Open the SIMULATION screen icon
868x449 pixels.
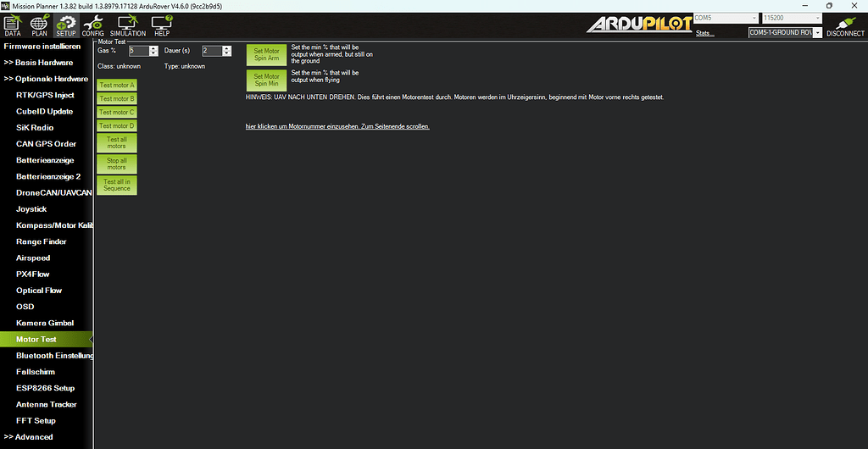pyautogui.click(x=128, y=25)
